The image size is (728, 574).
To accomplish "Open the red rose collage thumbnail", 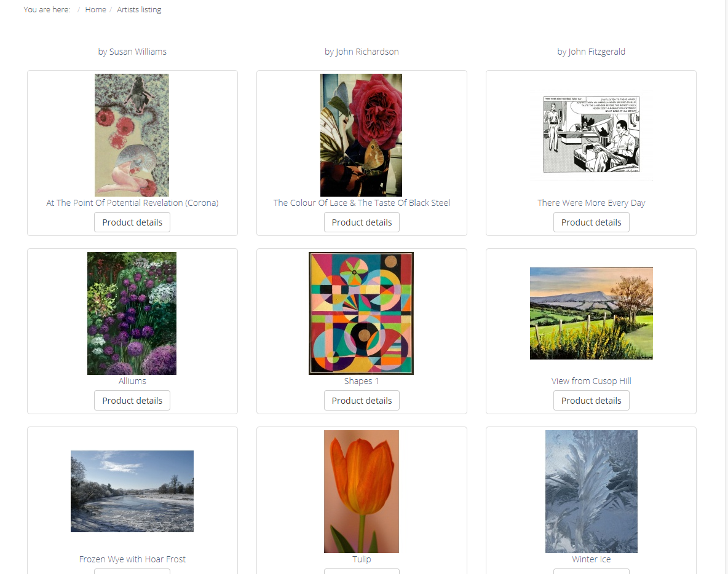I will pyautogui.click(x=361, y=135).
